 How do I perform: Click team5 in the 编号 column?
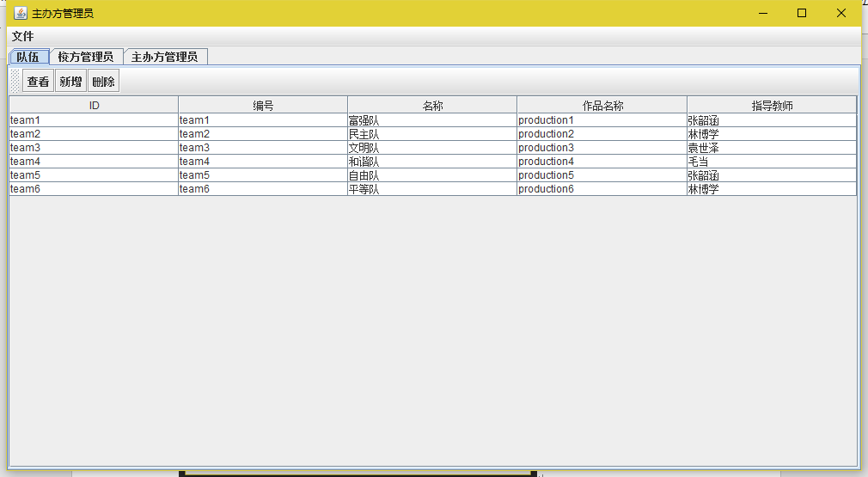pyautogui.click(x=263, y=175)
